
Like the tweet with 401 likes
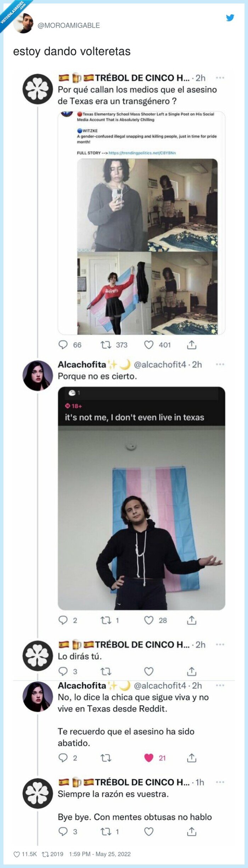[149, 344]
